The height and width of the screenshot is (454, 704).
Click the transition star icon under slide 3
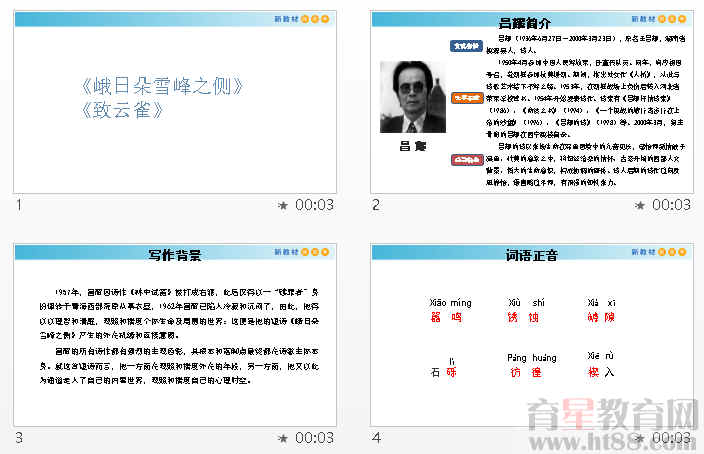tap(283, 438)
